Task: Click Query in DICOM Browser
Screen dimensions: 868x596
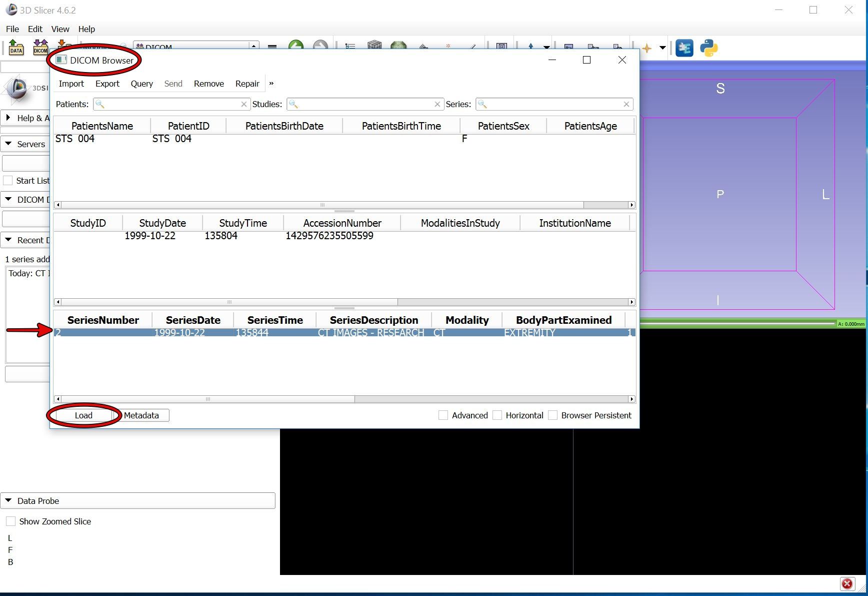Action: pos(142,84)
